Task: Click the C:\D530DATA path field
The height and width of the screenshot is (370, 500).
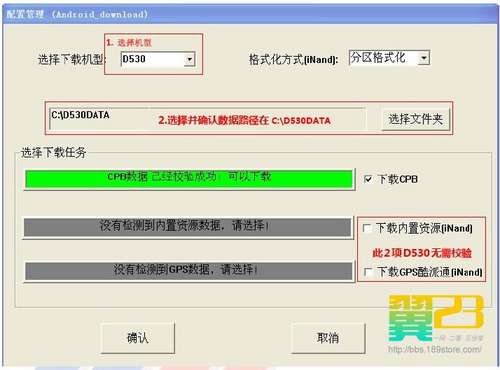Action: pyautogui.click(x=207, y=119)
